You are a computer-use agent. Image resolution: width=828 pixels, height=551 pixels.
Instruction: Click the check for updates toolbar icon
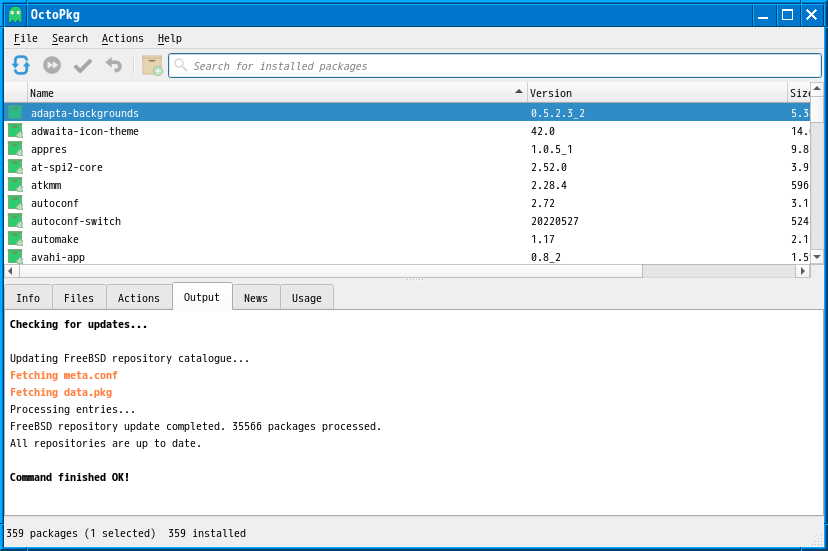coord(21,65)
